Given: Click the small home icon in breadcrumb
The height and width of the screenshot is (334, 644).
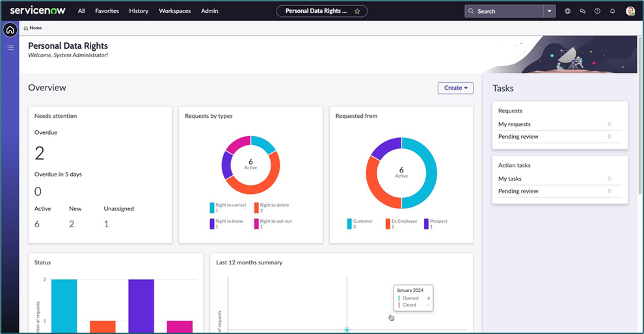Looking at the screenshot, I should click(x=26, y=28).
